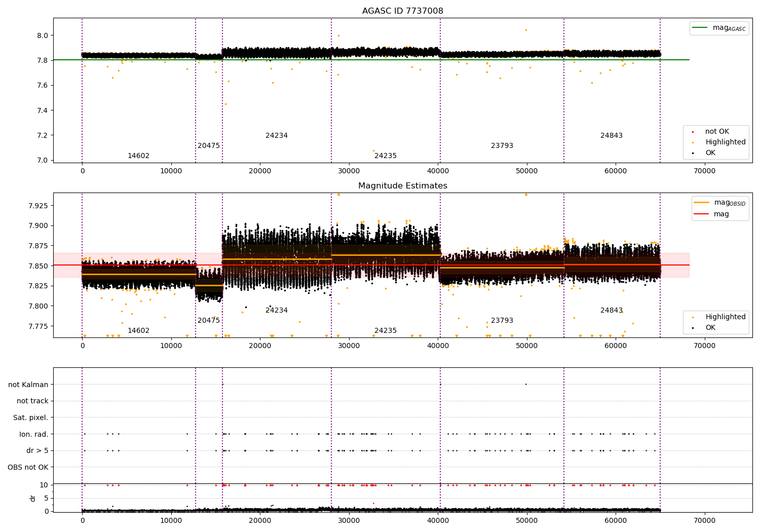Click OBSID label 24843 in the top plot
760x532 pixels.
(612, 136)
